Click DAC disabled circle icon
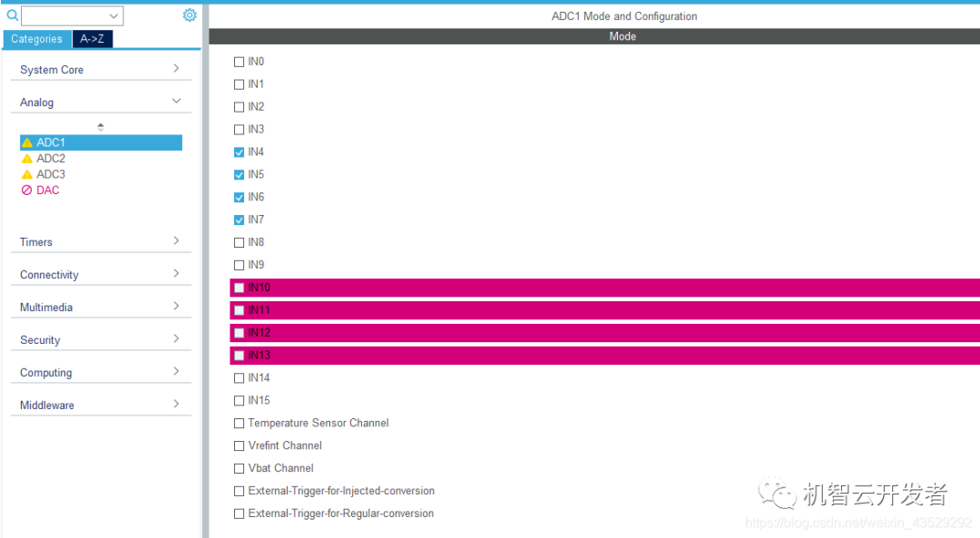The image size is (980, 538). click(27, 190)
